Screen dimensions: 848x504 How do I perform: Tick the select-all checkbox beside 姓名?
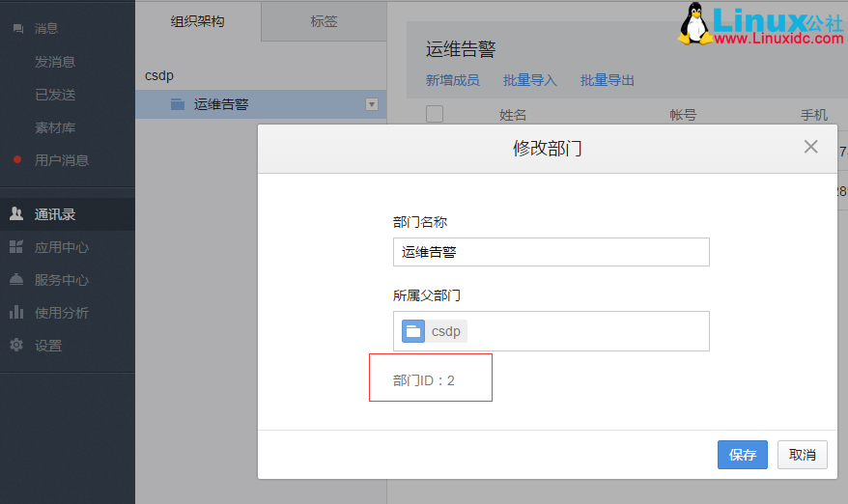[x=435, y=114]
